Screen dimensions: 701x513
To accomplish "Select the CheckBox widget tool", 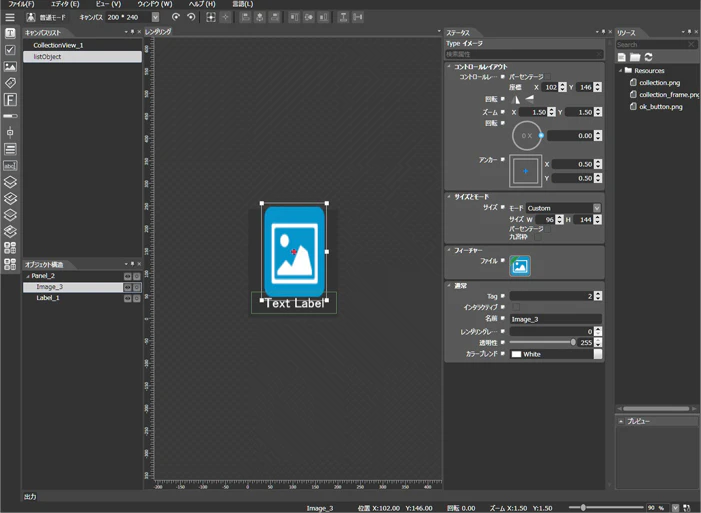I will tap(10, 50).
